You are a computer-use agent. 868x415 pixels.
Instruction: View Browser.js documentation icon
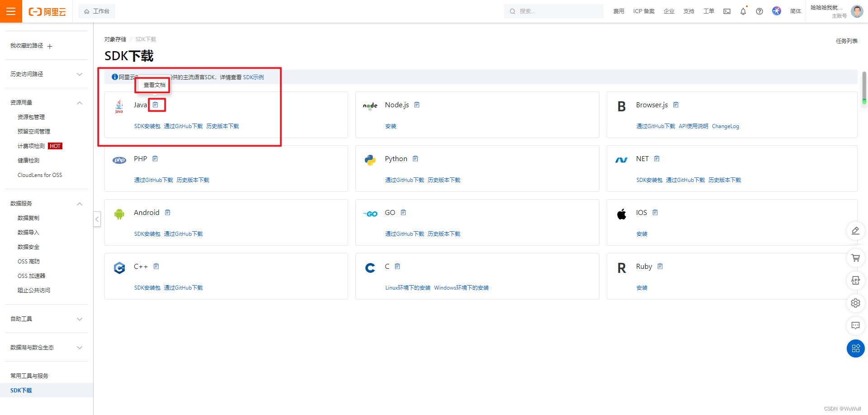tap(676, 105)
